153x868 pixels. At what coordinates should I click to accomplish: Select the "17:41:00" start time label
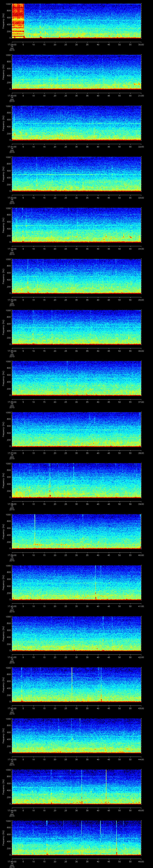[12, 657]
